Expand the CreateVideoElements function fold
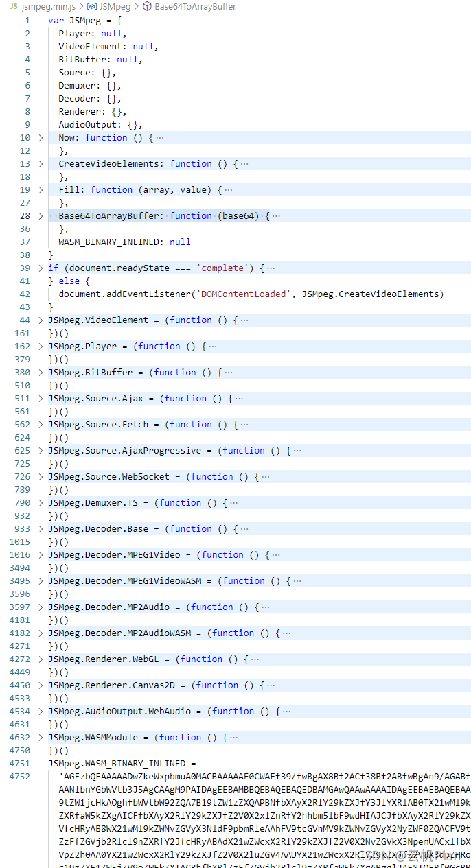Image resolution: width=471 pixels, height=868 pixels. point(41,164)
